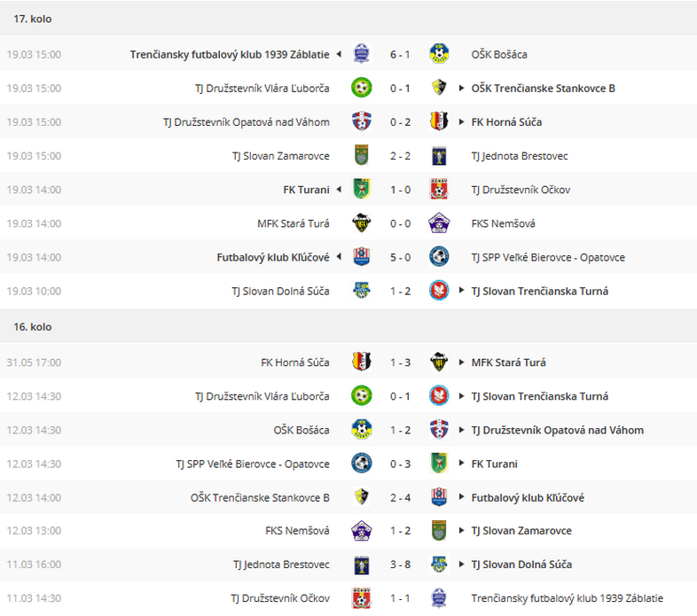Image resolution: width=697 pixels, height=616 pixels.
Task: Open the Futbalový klub Kľúčové home team link
Action: (x=273, y=257)
